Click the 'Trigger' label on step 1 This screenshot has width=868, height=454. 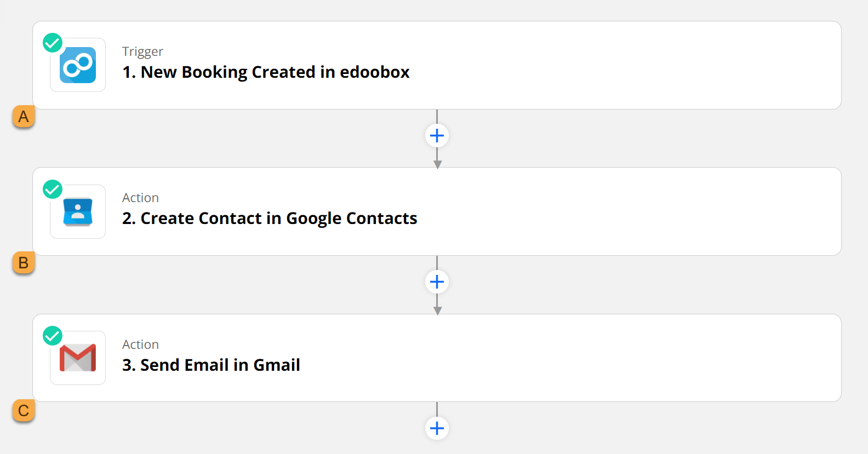point(142,51)
